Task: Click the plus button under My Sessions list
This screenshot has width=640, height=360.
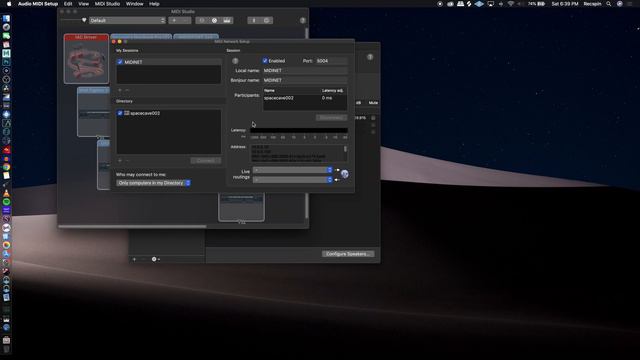Action: pyautogui.click(x=120, y=90)
